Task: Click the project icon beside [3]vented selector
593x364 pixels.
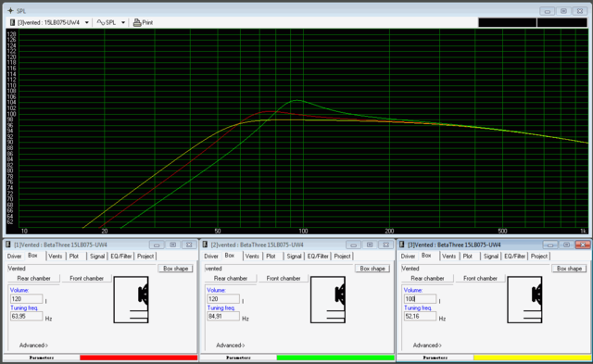Action: (12, 22)
